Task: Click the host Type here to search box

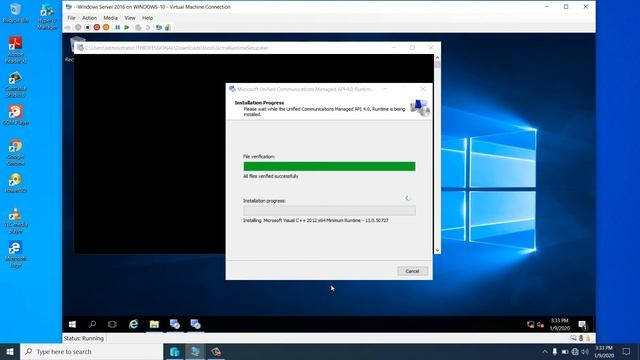Action: (x=91, y=351)
